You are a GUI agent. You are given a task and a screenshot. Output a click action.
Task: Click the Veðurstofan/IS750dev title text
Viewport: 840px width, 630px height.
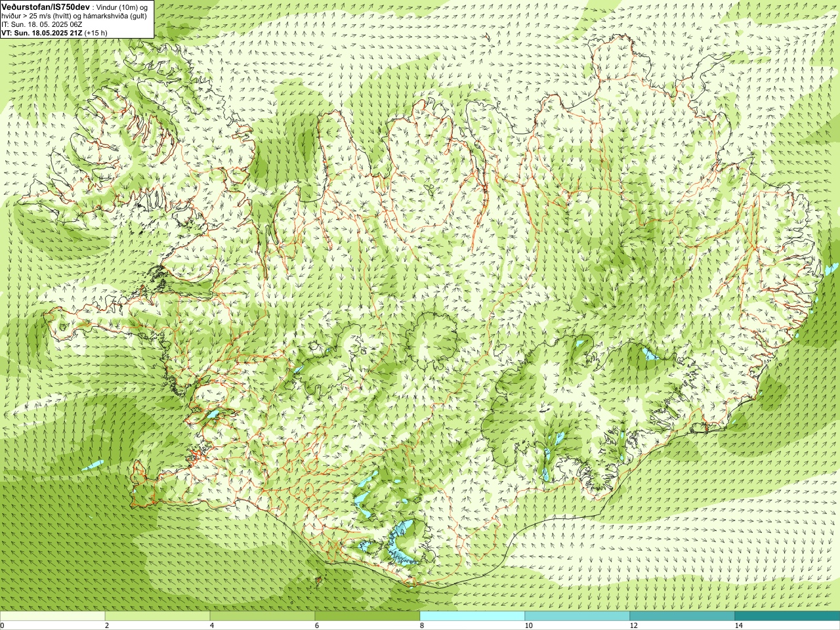[x=45, y=7]
